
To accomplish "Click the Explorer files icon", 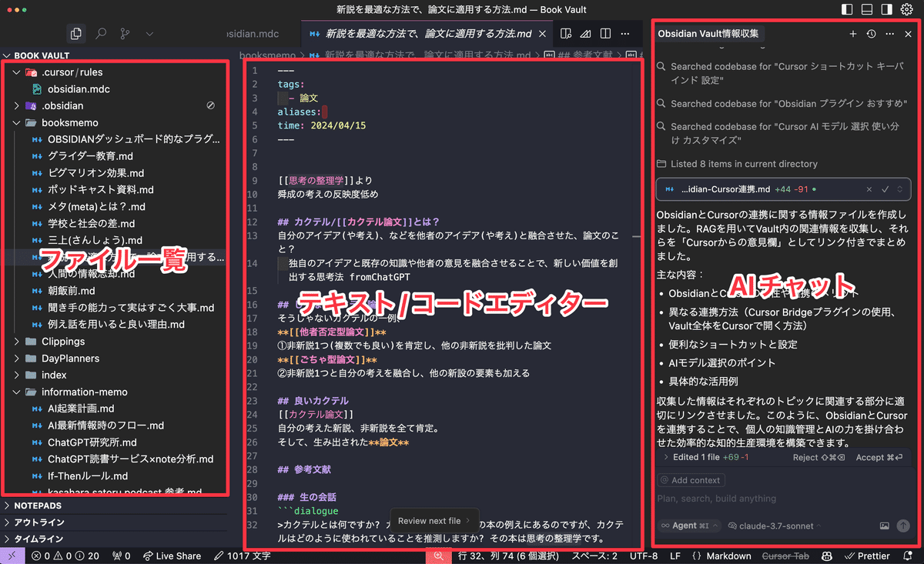I will (x=75, y=34).
